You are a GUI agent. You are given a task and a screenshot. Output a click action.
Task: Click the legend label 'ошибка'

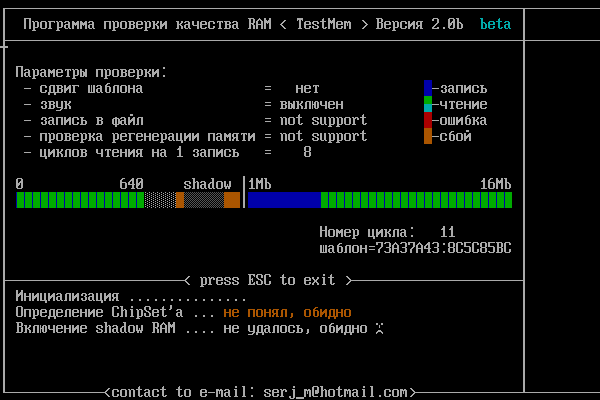(463, 121)
